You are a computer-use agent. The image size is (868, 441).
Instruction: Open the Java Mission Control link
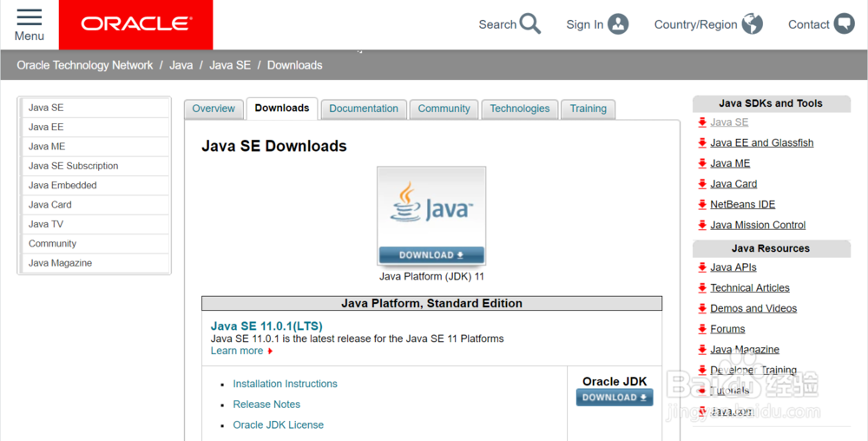pyautogui.click(x=758, y=225)
